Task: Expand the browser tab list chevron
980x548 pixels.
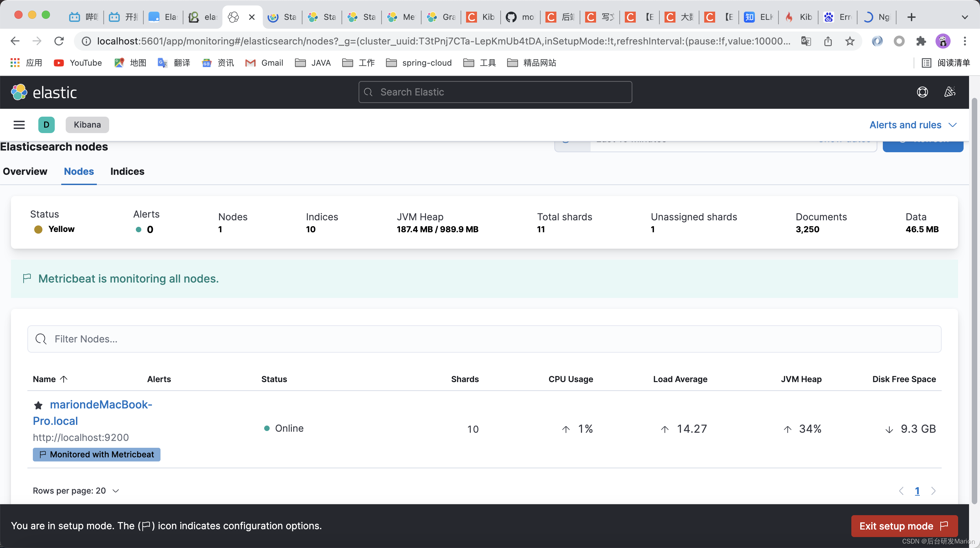Action: point(964,17)
